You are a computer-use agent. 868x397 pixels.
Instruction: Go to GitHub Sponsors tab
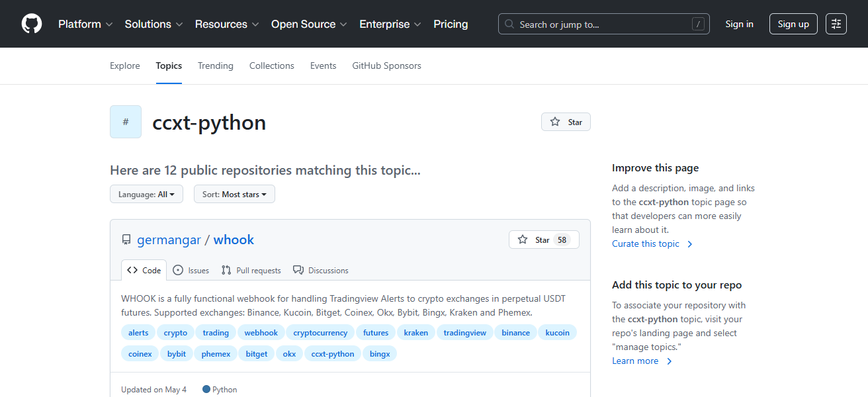point(386,66)
